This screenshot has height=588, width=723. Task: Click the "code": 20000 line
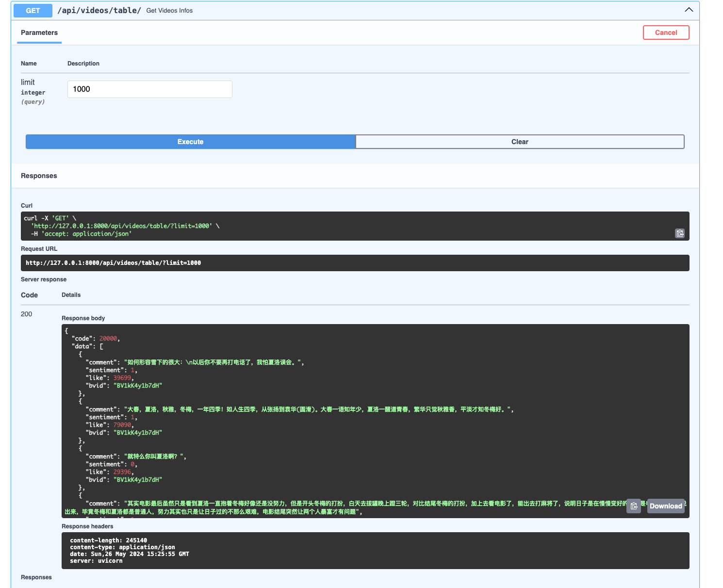pyautogui.click(x=96, y=339)
